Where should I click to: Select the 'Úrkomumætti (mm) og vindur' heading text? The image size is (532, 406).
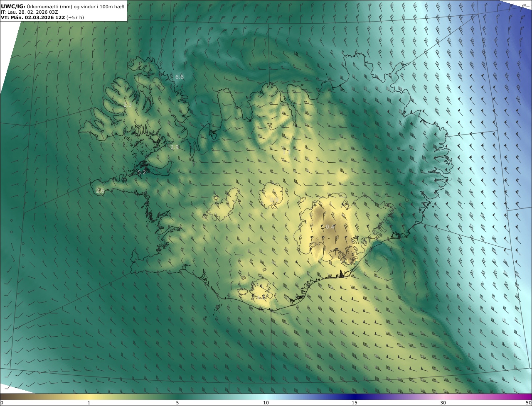[61, 6]
